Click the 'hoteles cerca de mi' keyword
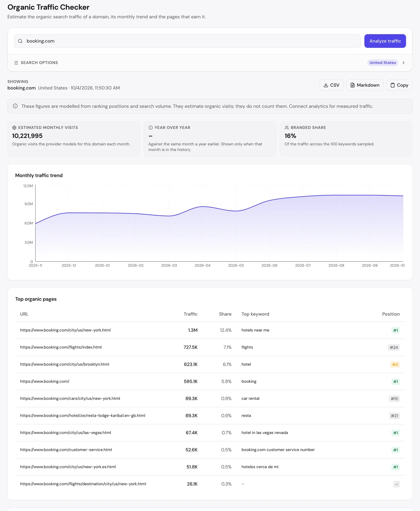This screenshot has height=511, width=420. tap(260, 467)
